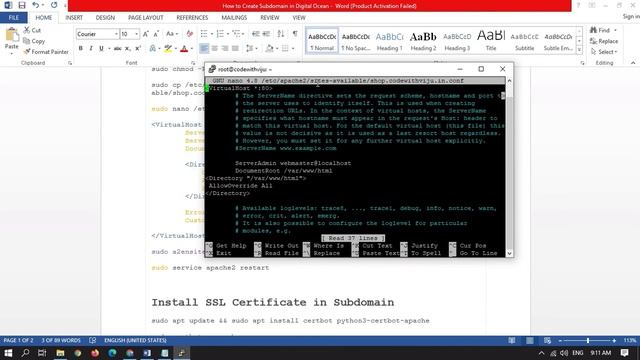This screenshot has height=360, width=640.
Task: Open the notifications action center icon
Action: coord(624,353)
